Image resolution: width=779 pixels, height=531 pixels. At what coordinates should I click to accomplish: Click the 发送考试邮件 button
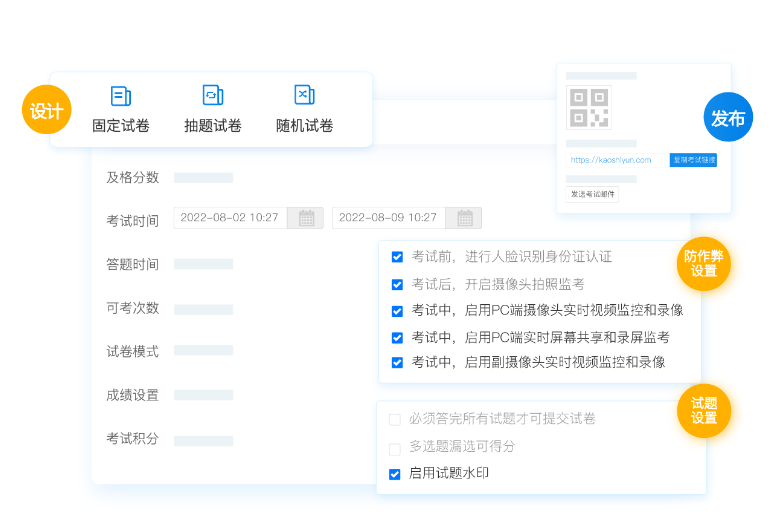point(592,194)
